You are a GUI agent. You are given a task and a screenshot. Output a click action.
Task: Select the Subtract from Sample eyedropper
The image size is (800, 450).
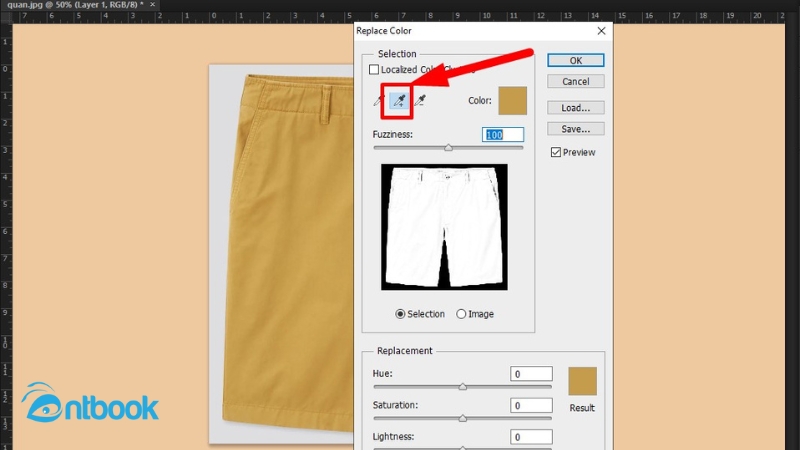tap(420, 101)
